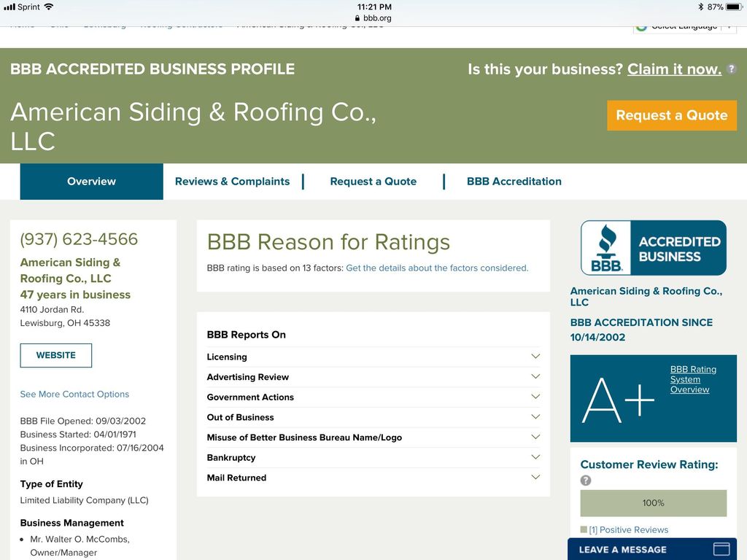Click the 4110 Jordan Rd. address line
The width and height of the screenshot is (747, 560).
pos(52,309)
